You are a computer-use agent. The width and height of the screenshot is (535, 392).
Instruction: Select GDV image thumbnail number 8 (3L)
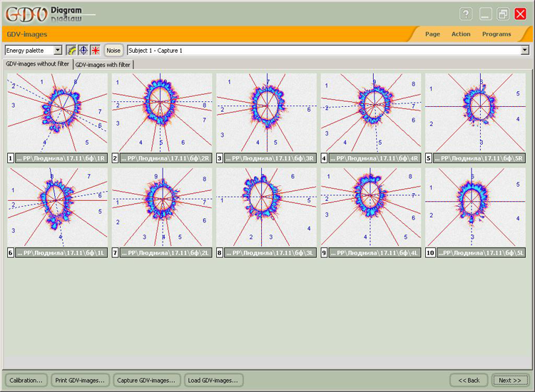[267, 207]
